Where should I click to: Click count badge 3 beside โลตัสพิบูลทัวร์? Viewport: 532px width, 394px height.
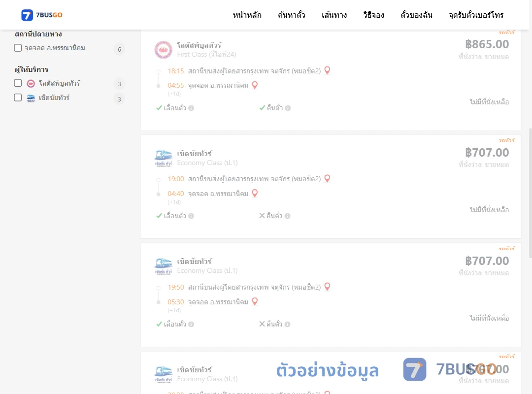(x=119, y=84)
